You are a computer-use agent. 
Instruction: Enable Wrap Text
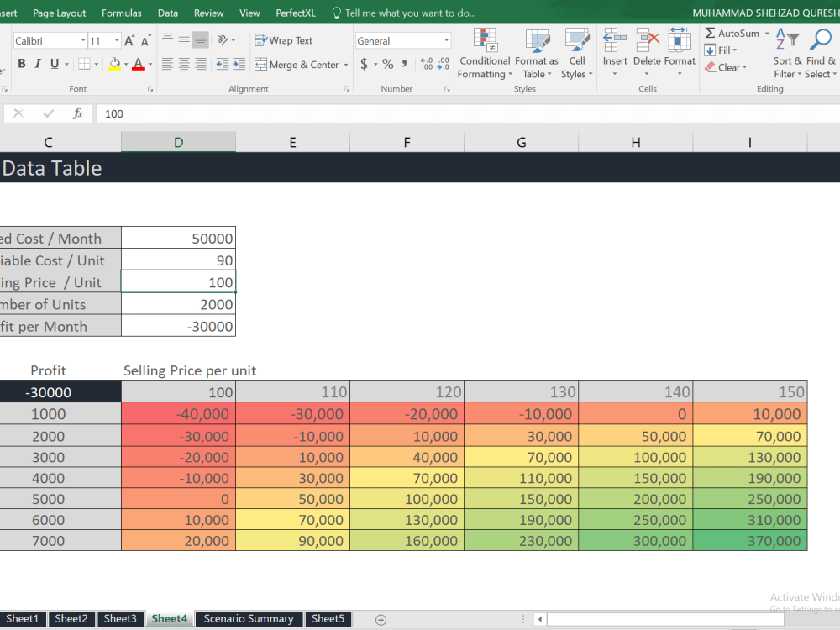[283, 40]
